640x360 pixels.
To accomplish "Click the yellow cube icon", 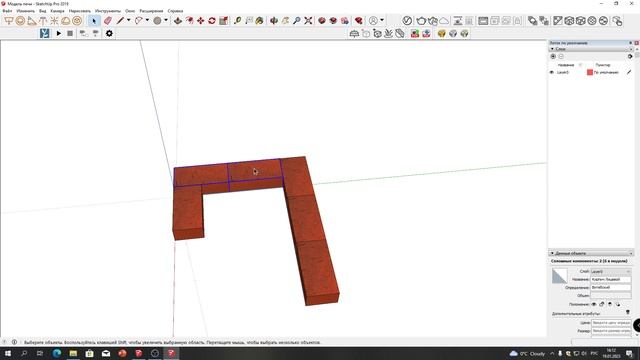I will [x=441, y=33].
